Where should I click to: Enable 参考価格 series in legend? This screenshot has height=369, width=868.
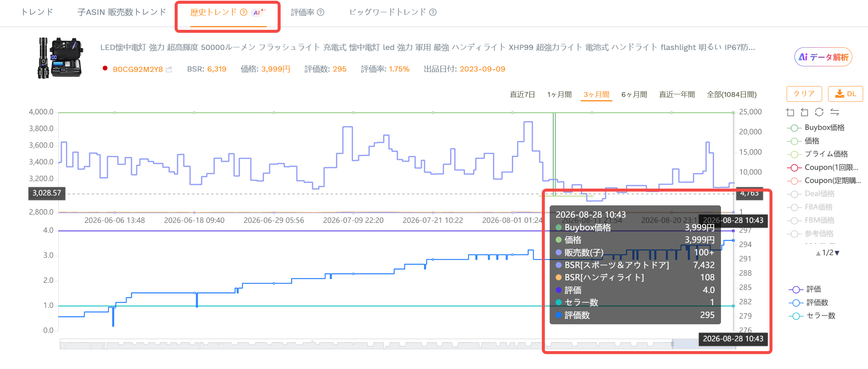click(810, 234)
